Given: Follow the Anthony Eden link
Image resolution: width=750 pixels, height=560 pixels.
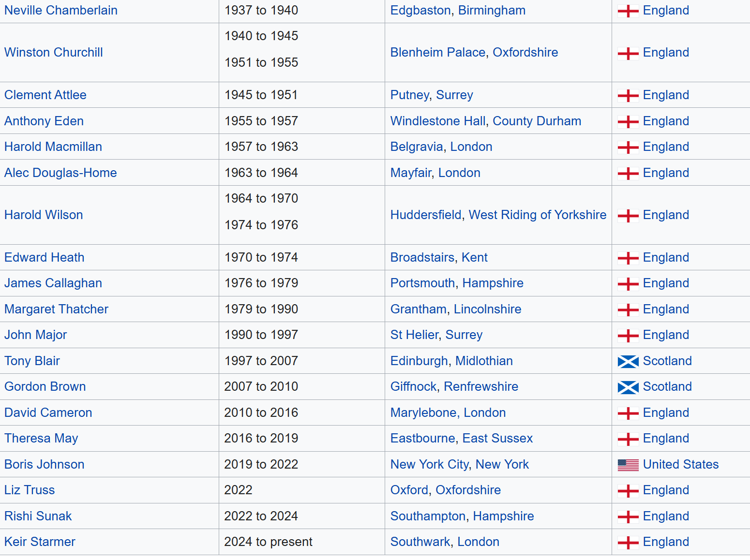Looking at the screenshot, I should (44, 121).
